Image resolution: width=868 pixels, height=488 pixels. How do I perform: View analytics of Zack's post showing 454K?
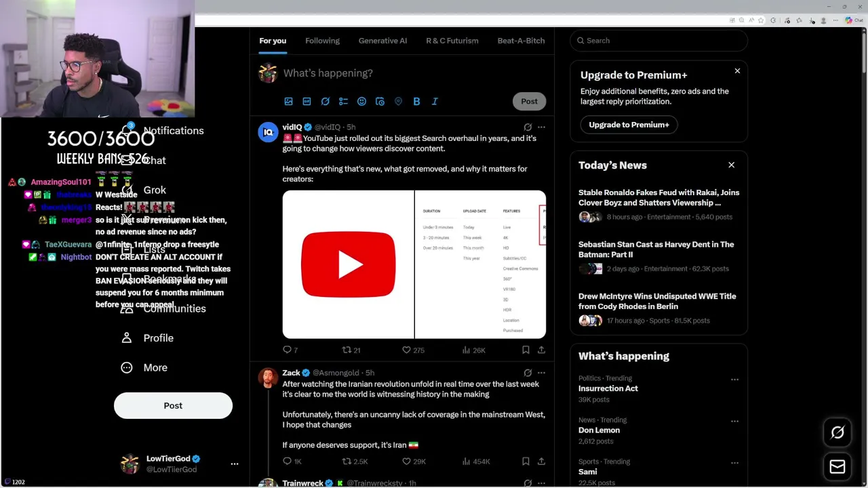[475, 461]
